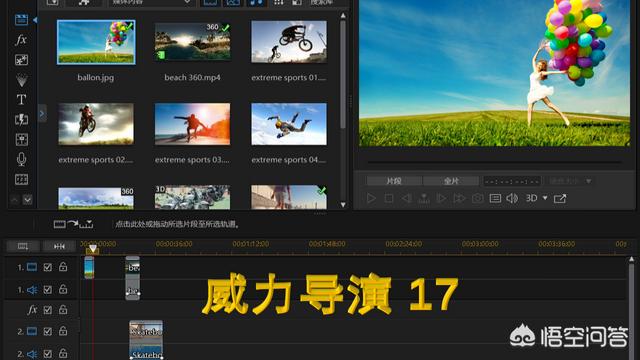Click the seek-by unit button under preview
The width and height of the screenshot is (640, 360).
pos(424,198)
